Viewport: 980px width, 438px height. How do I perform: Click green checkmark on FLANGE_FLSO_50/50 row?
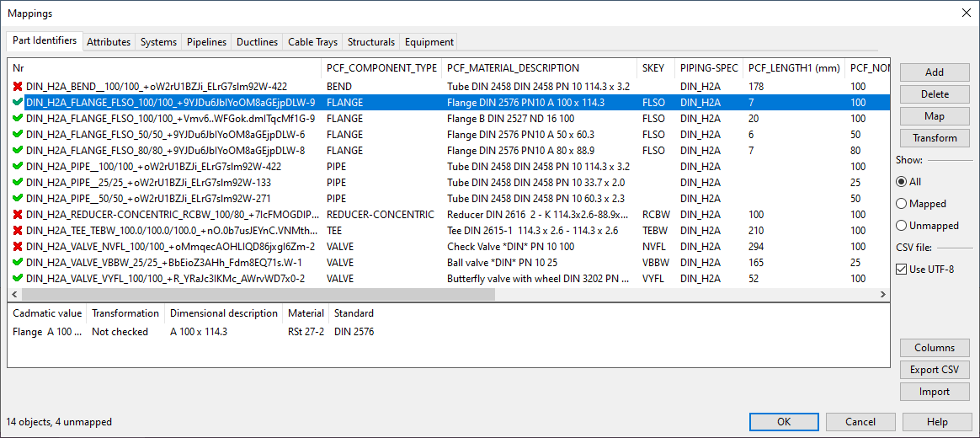(18, 135)
